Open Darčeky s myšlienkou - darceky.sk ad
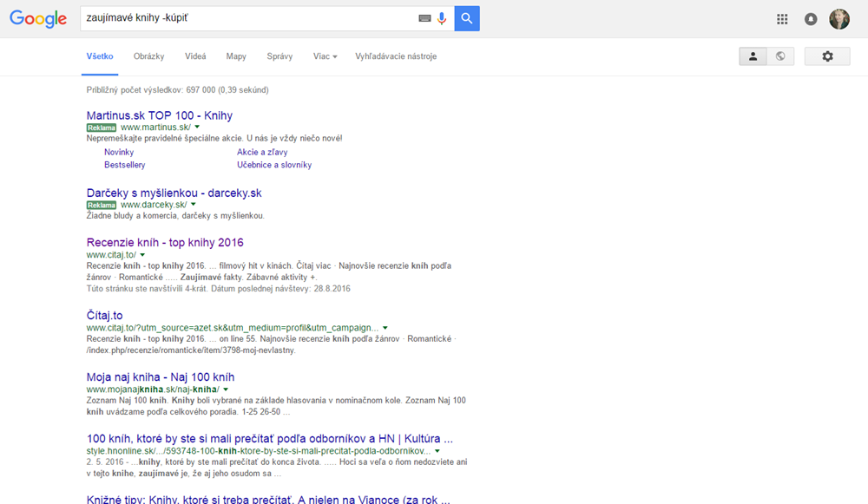The height and width of the screenshot is (504, 868). (174, 193)
